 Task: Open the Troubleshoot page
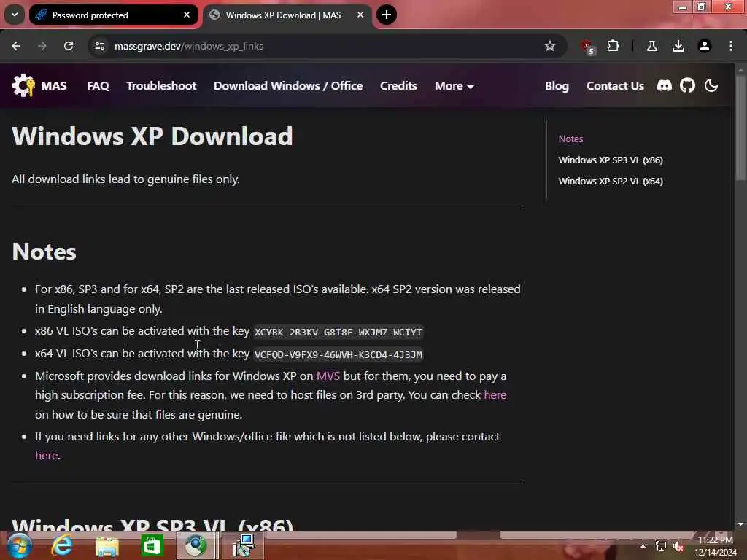[161, 86]
